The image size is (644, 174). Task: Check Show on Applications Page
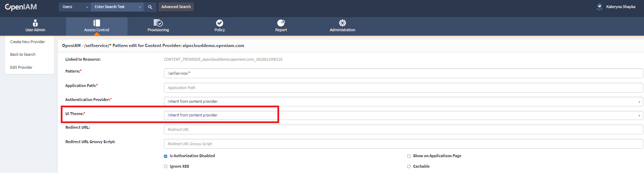(x=409, y=156)
